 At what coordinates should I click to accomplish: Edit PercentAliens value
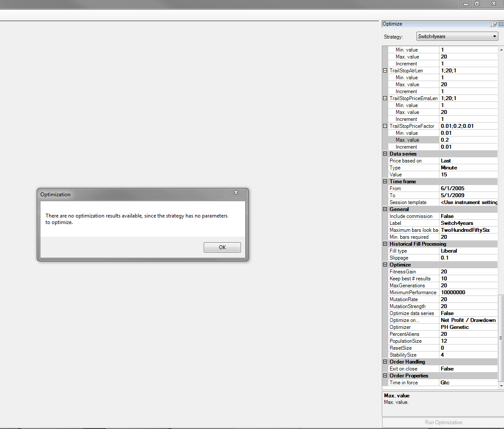(468, 334)
